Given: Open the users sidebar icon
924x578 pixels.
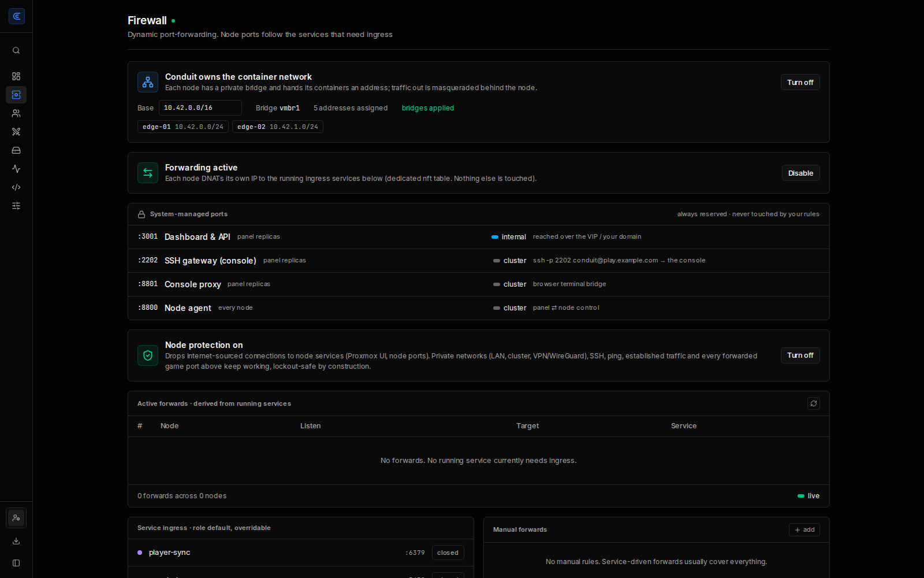Looking at the screenshot, I should pos(16,113).
